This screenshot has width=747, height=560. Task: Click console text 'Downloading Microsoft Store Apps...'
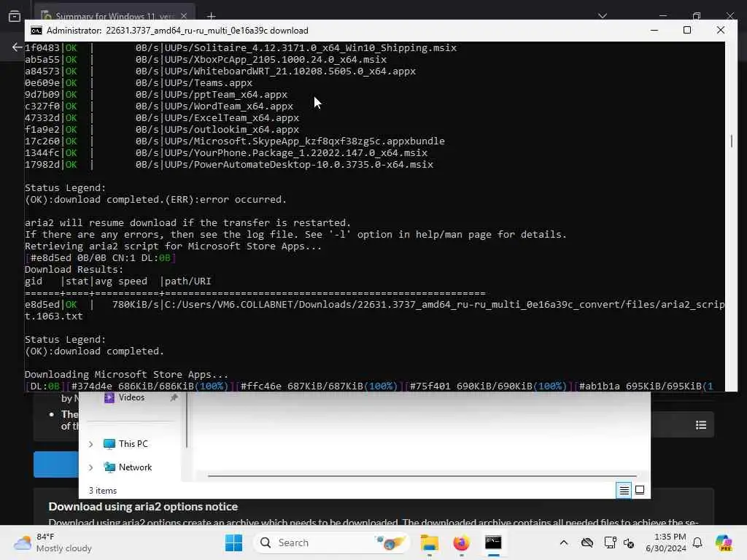click(126, 374)
